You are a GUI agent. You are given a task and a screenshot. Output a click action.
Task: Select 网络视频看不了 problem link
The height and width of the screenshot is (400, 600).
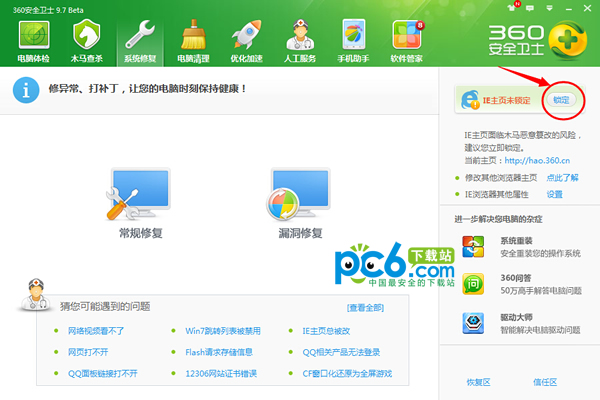coord(96,331)
